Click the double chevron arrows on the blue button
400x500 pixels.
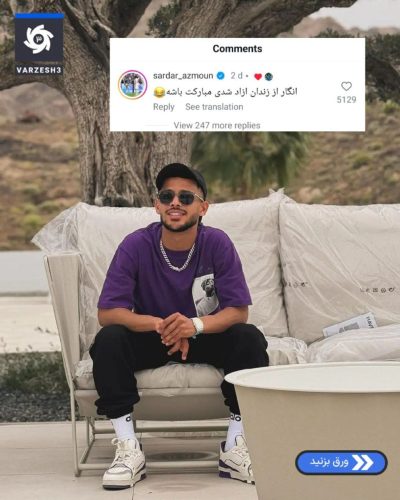363,462
